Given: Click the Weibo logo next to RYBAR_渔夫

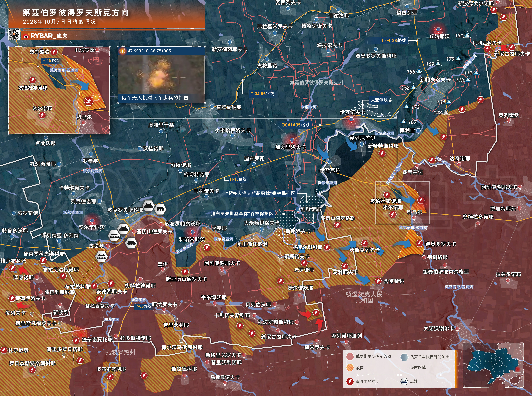Looking at the screenshot, I should [26, 36].
